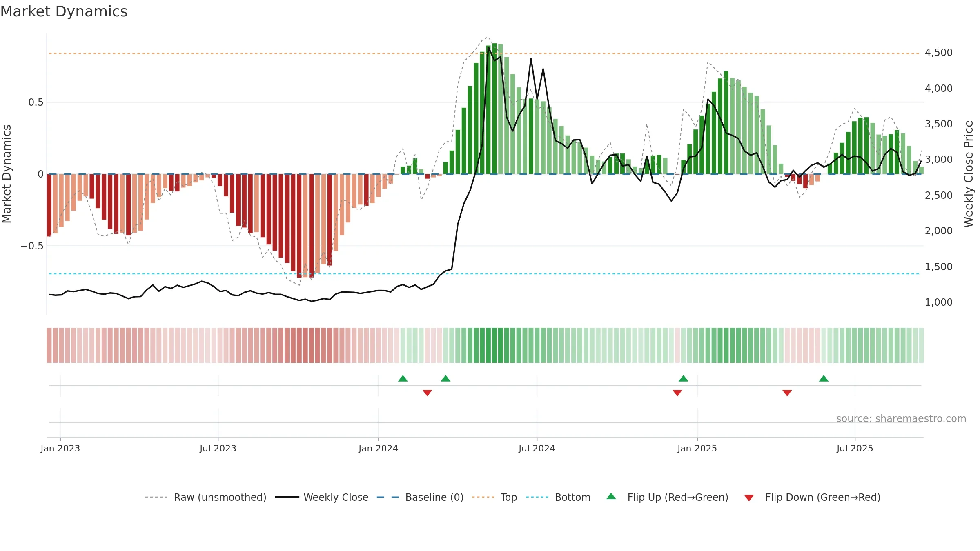
Task: Toggle the Baseline (0) legend entry
Action: 420,497
